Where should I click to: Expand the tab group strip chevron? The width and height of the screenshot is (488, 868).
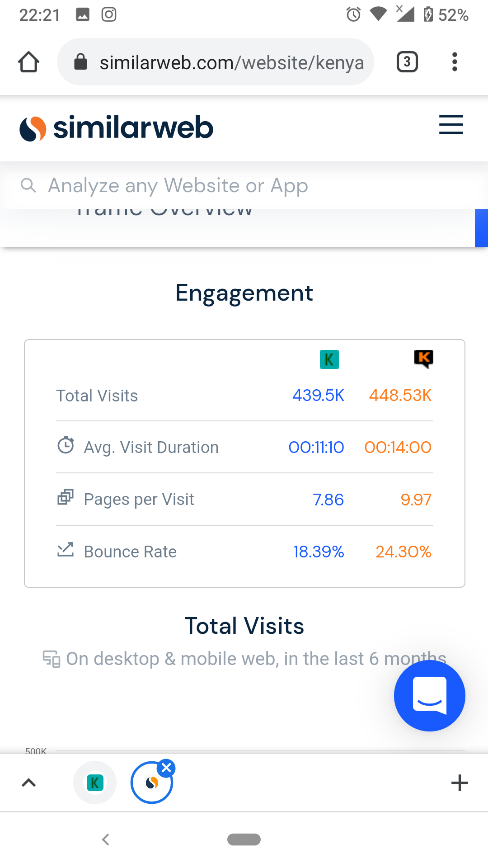click(x=28, y=783)
